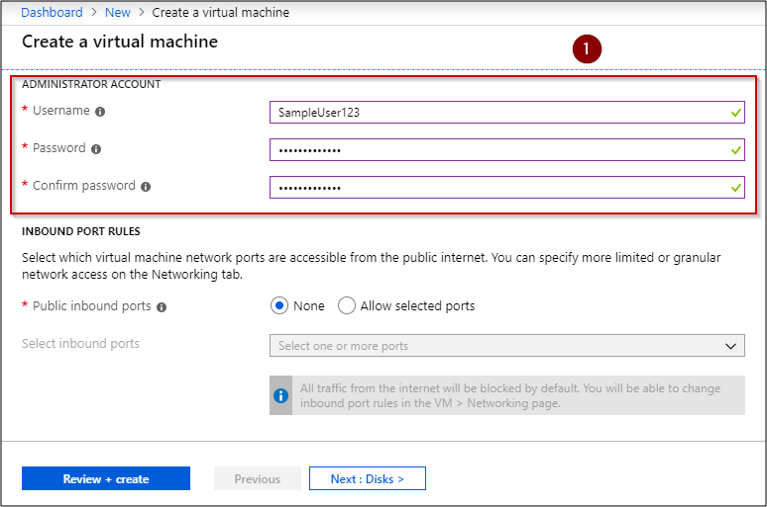Click the Previous button
767x507 pixels.
pyautogui.click(x=257, y=479)
